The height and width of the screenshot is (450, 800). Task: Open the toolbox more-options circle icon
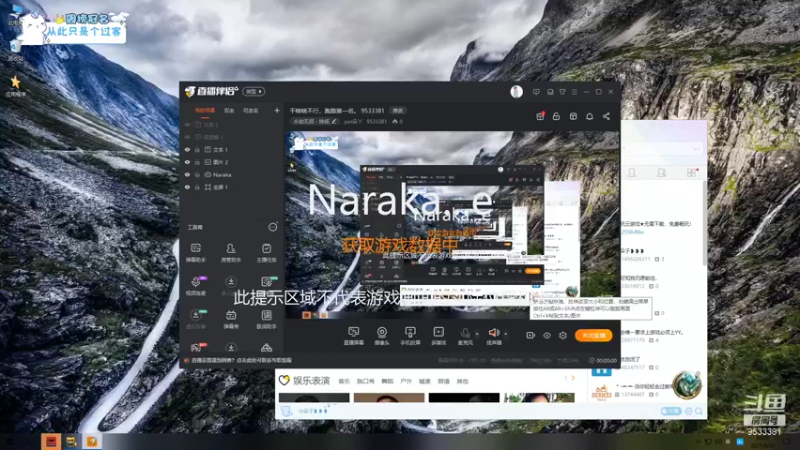pos(273,227)
